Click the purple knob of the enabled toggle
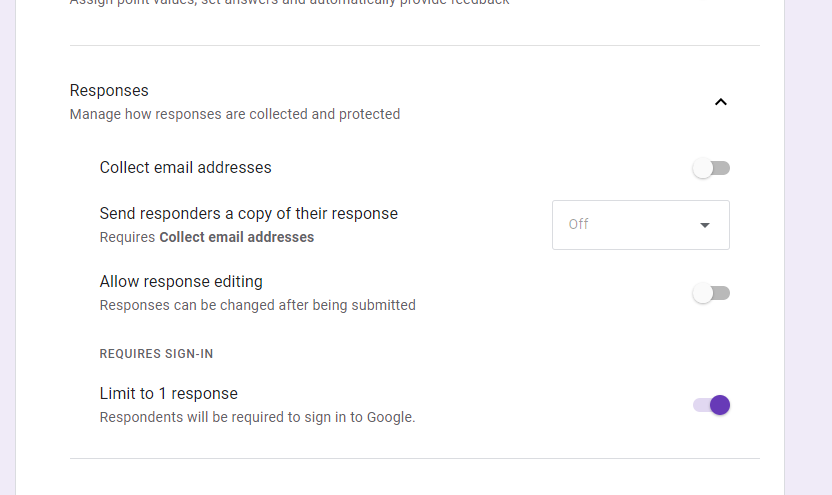832x495 pixels. coord(720,405)
